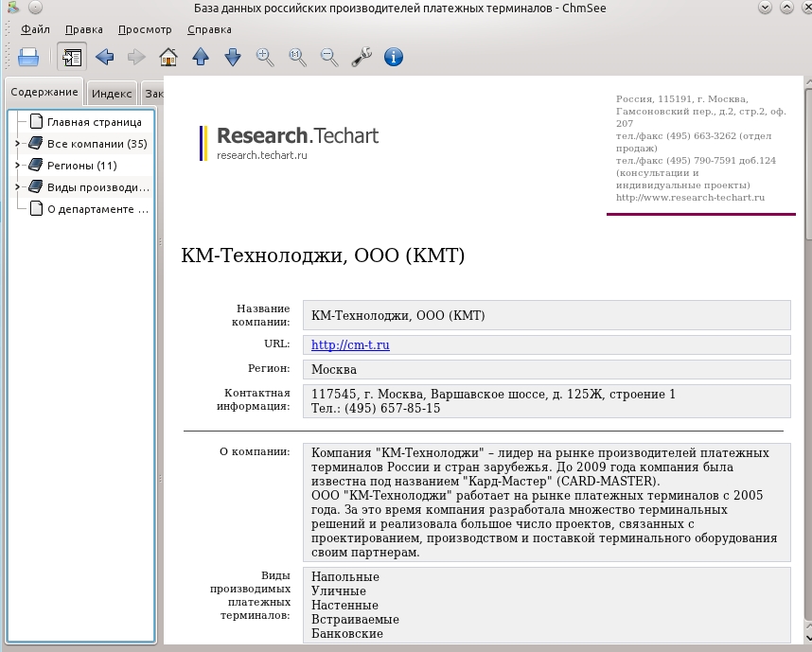Go back with the left arrow
This screenshot has height=652, width=812.
[105, 57]
